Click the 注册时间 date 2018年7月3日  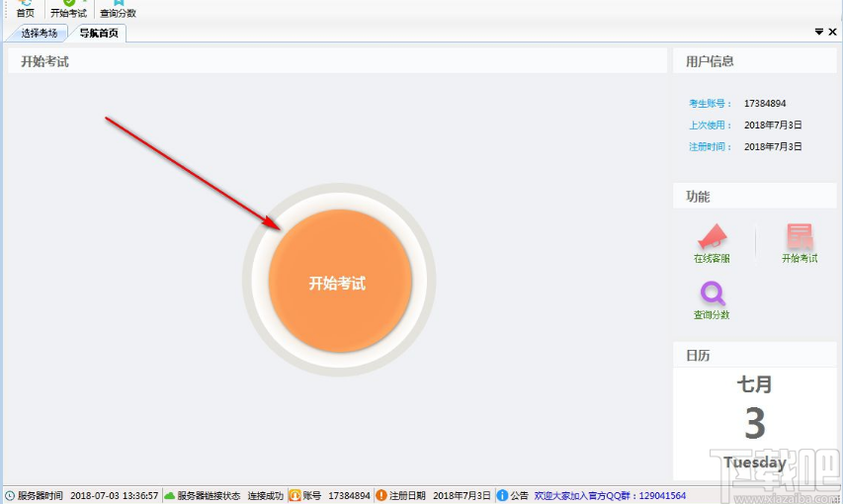(773, 146)
